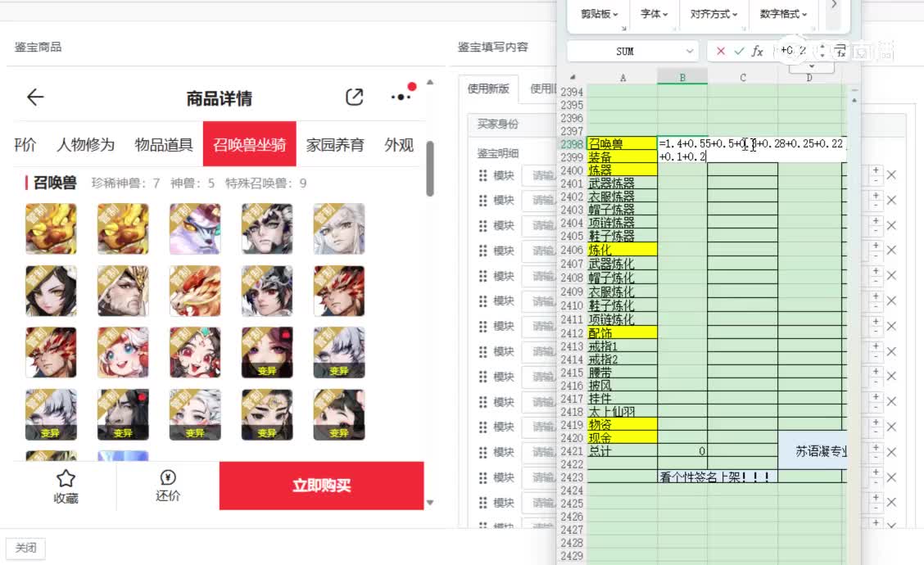Open the 对齐方式 ribbon group dropdown
This screenshot has height=565, width=924.
[x=713, y=14]
